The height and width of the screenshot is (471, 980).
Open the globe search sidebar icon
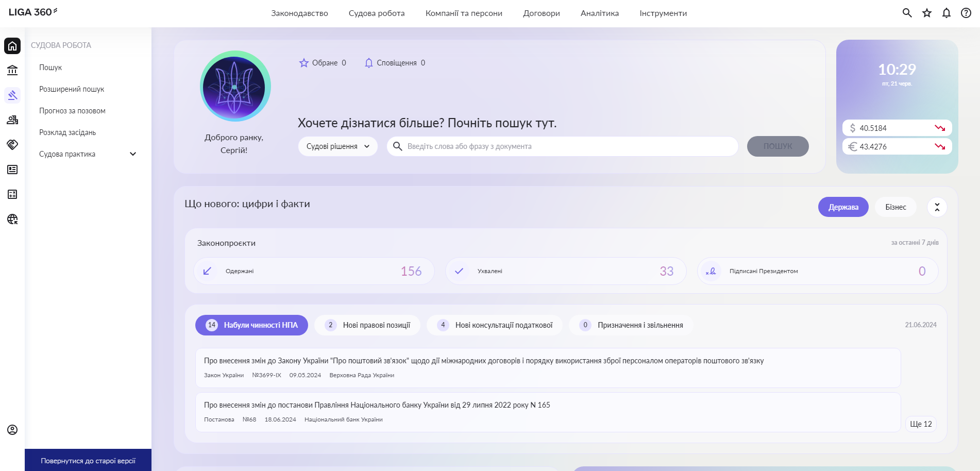tap(12, 219)
